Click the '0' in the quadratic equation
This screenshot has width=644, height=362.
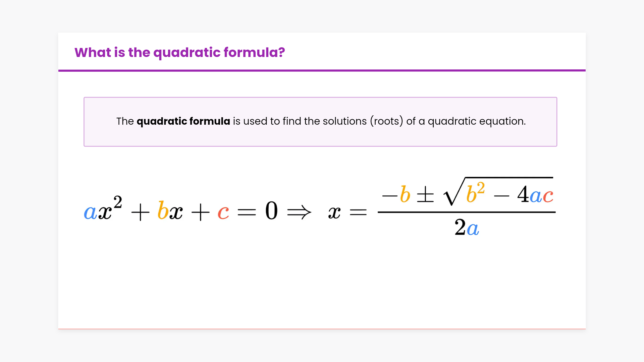[x=271, y=211]
